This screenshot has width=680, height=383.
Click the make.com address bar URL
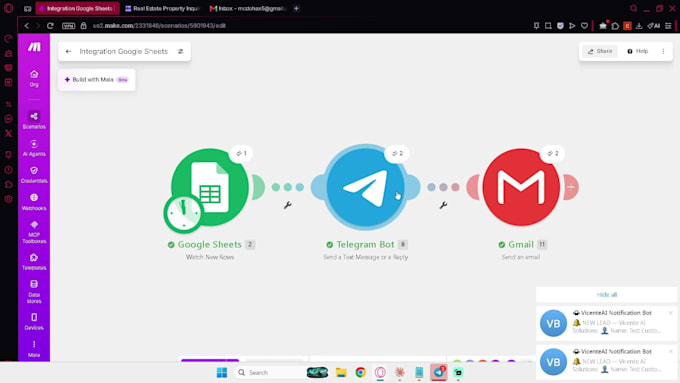pyautogui.click(x=159, y=26)
